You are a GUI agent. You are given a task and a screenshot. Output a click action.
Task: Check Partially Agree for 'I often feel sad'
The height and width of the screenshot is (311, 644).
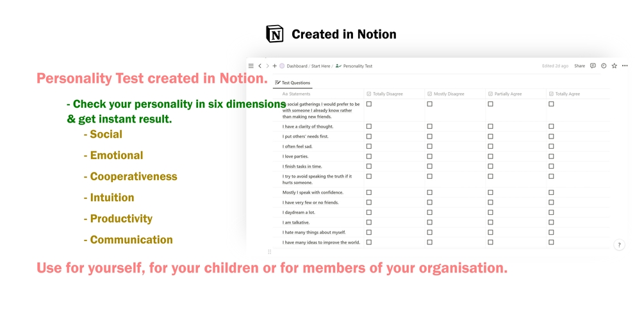pyautogui.click(x=490, y=146)
